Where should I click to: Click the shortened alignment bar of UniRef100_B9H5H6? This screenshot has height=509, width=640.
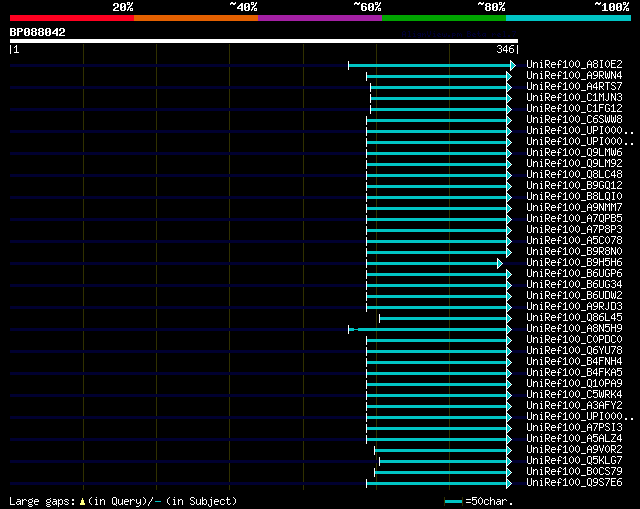[434, 264]
